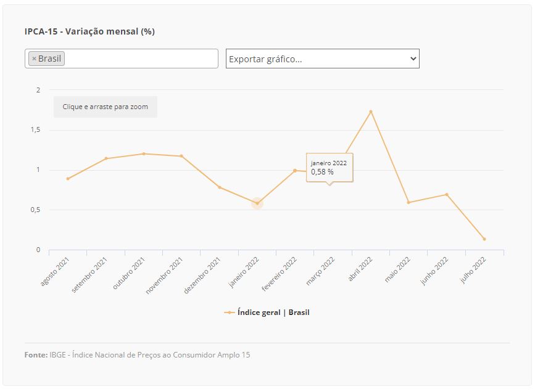The image size is (535, 392).
Task: Select the maio 2022 data point
Action: 409,202
